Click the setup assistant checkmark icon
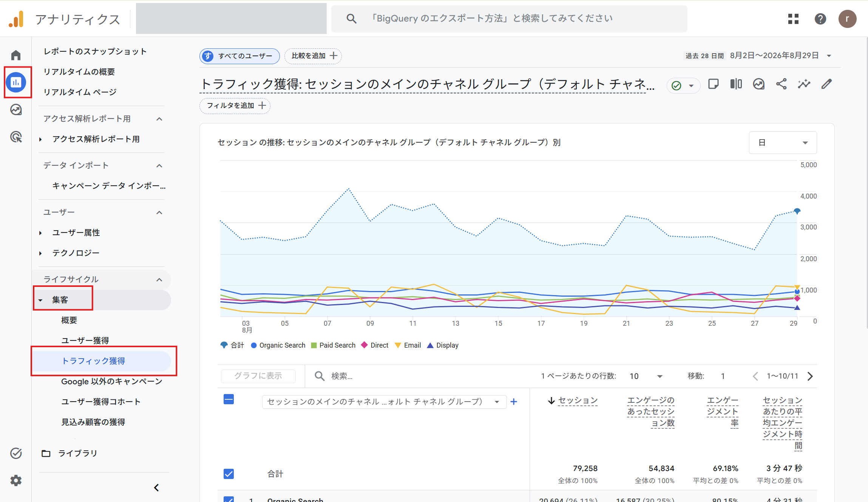This screenshot has width=868, height=502. pyautogui.click(x=16, y=453)
